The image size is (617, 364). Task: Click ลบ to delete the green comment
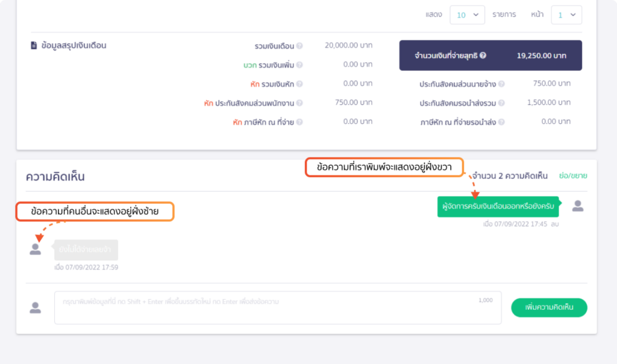(554, 224)
